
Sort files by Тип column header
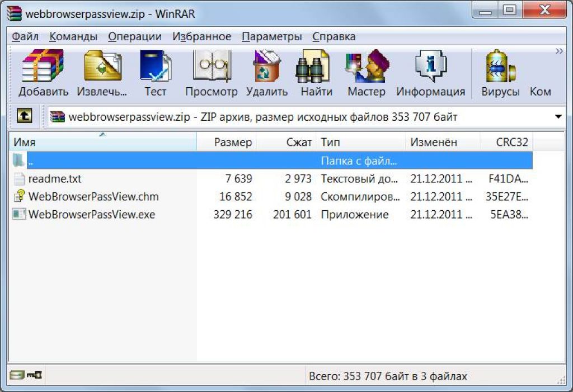point(361,141)
